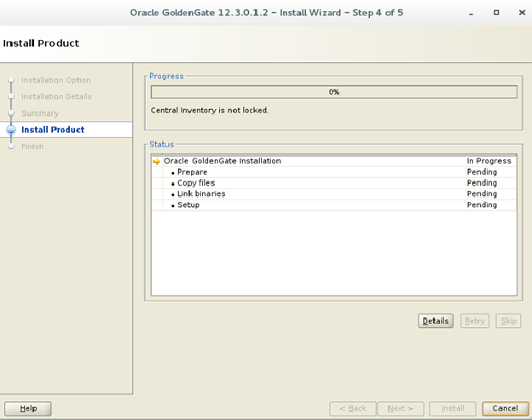Click the Progress group label

pyautogui.click(x=166, y=77)
